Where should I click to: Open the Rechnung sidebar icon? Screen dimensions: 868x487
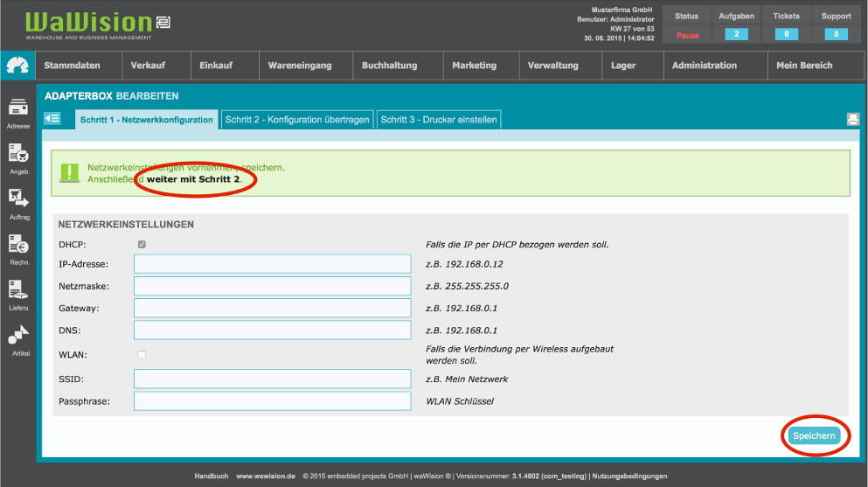click(x=18, y=245)
